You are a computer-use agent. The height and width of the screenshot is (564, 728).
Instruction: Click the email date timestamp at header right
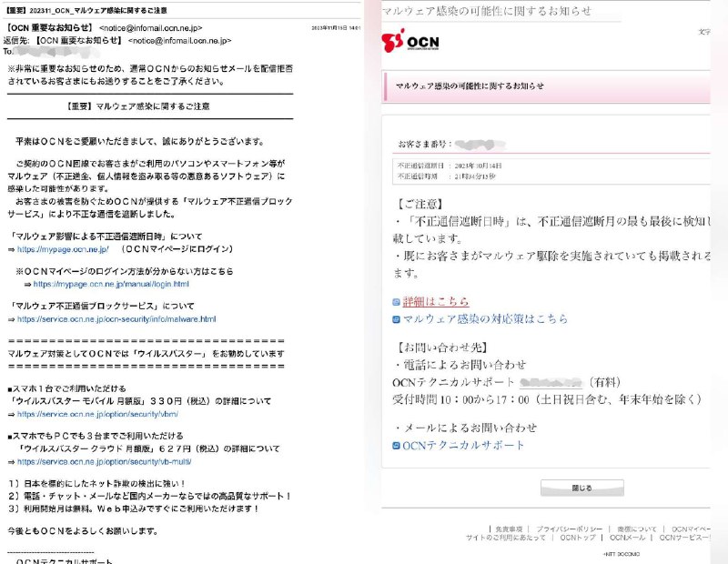[336, 28]
